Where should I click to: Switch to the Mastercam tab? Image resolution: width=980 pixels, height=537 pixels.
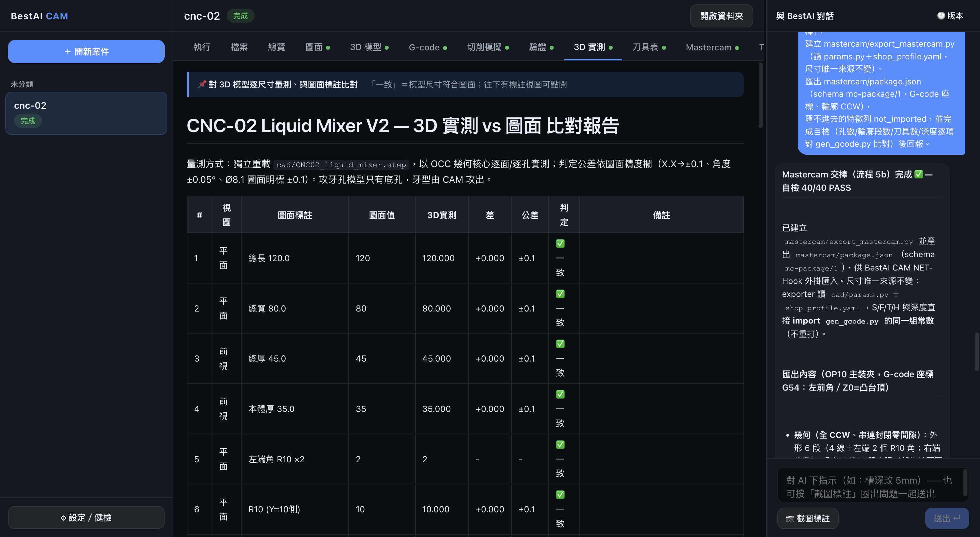712,47
